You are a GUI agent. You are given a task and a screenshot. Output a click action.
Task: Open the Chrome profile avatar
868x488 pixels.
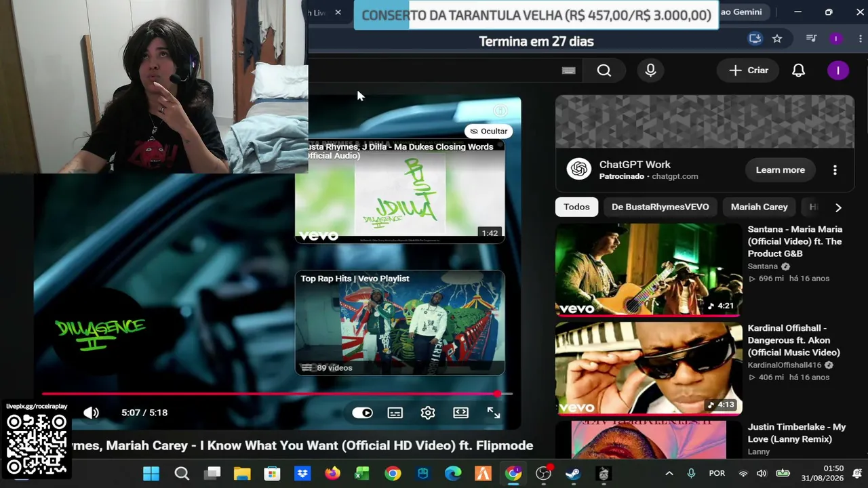pos(836,39)
